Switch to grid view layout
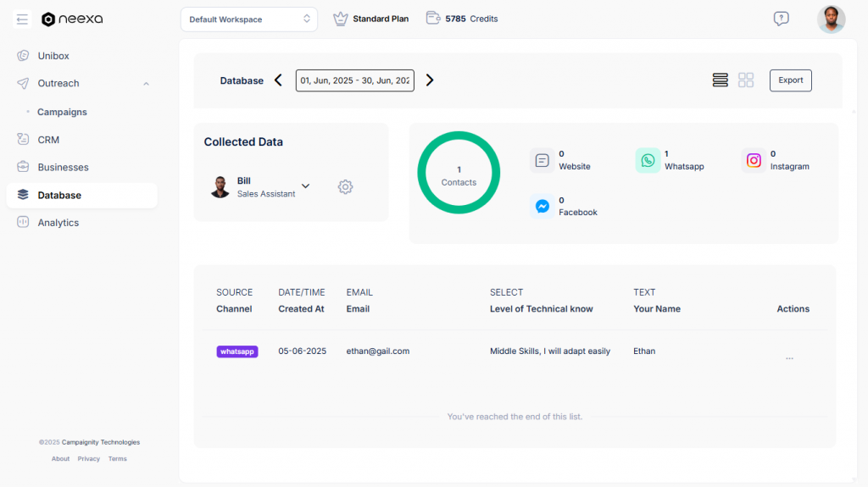Viewport: 868px width, 487px height. tap(746, 80)
